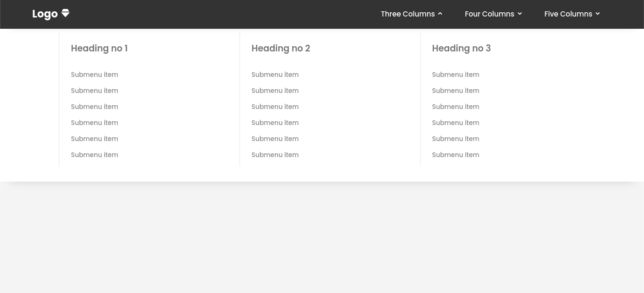This screenshot has width=644, height=293.
Task: Click the Heading no 3 title
Action: 461,48
